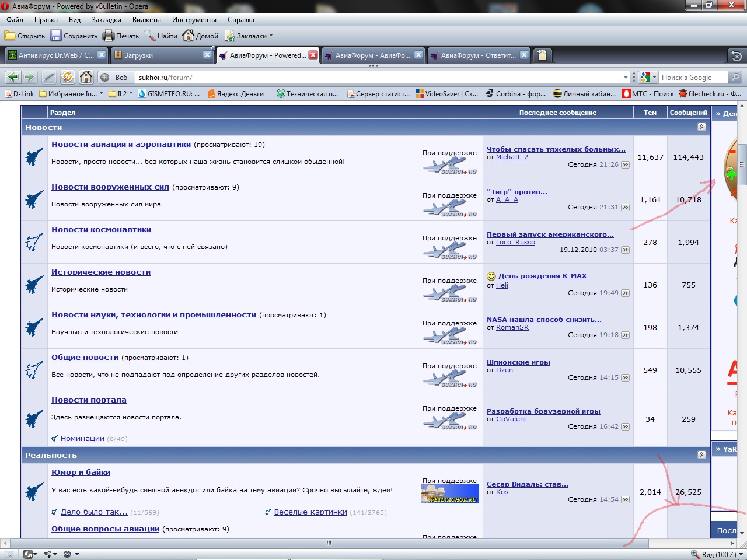The image size is (747, 560).
Task: Expand the address bar history dropdown
Action: (x=626, y=77)
